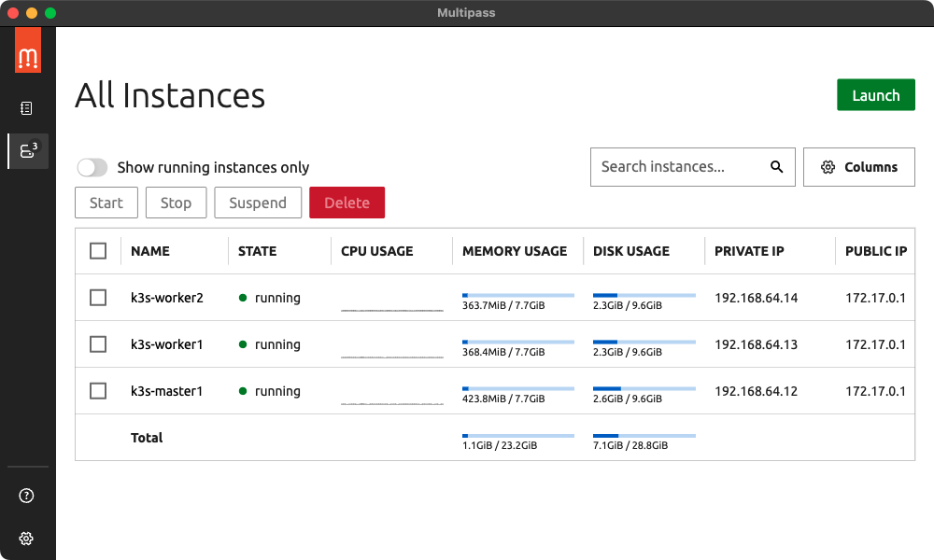Click k3s-worker2 public IP 172.17.0.1
This screenshot has height=560, width=934.
pos(876,298)
